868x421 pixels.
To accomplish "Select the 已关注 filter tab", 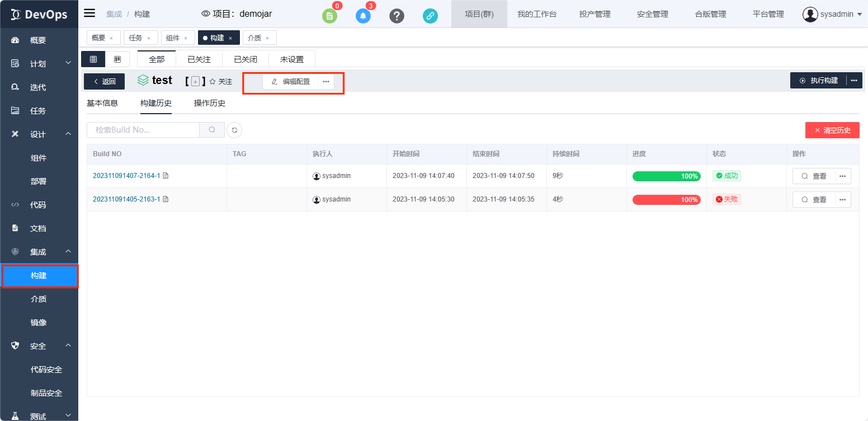I will (199, 59).
